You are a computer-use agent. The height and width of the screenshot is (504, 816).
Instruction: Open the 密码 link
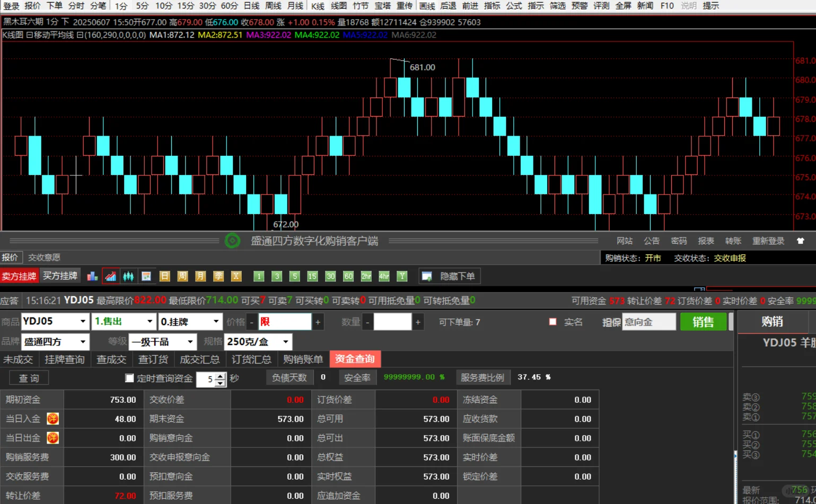click(679, 241)
